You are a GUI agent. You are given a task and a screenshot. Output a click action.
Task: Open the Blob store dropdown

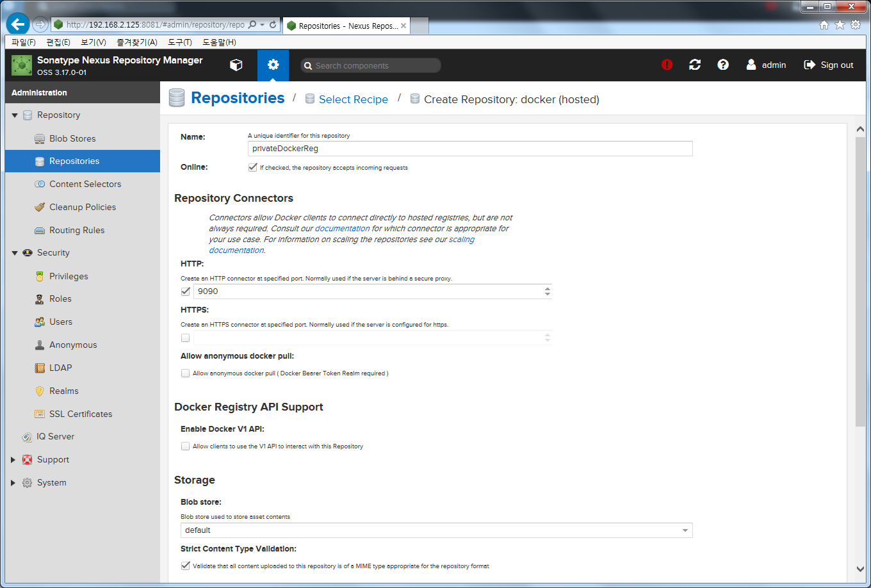[x=685, y=530]
